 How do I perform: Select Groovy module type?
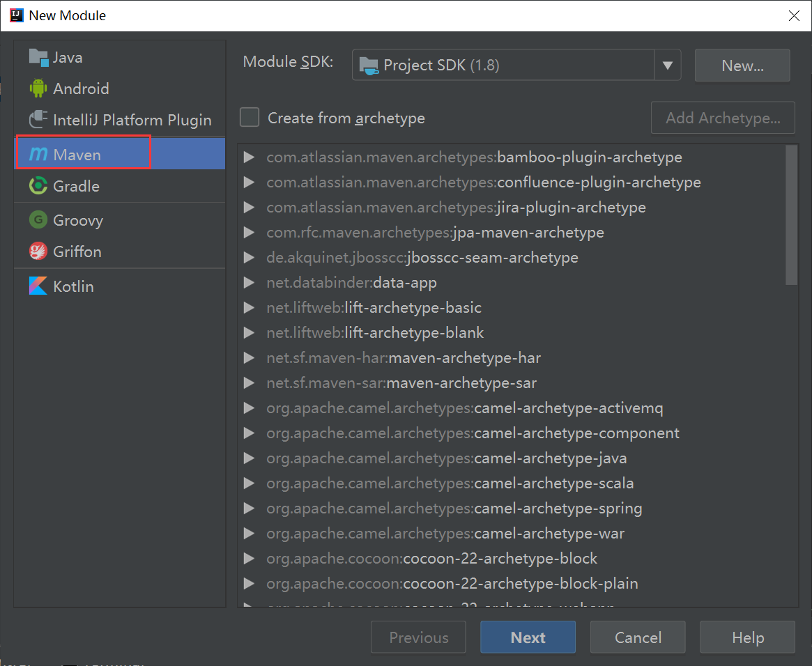[120, 220]
